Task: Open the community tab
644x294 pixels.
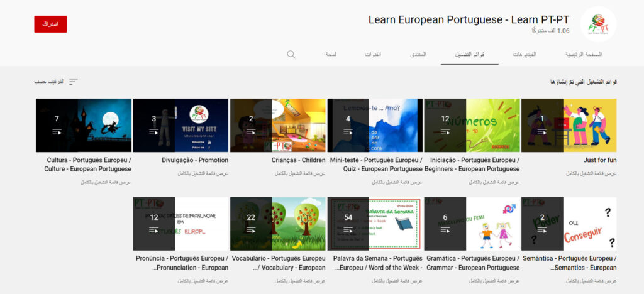Action: [418, 54]
